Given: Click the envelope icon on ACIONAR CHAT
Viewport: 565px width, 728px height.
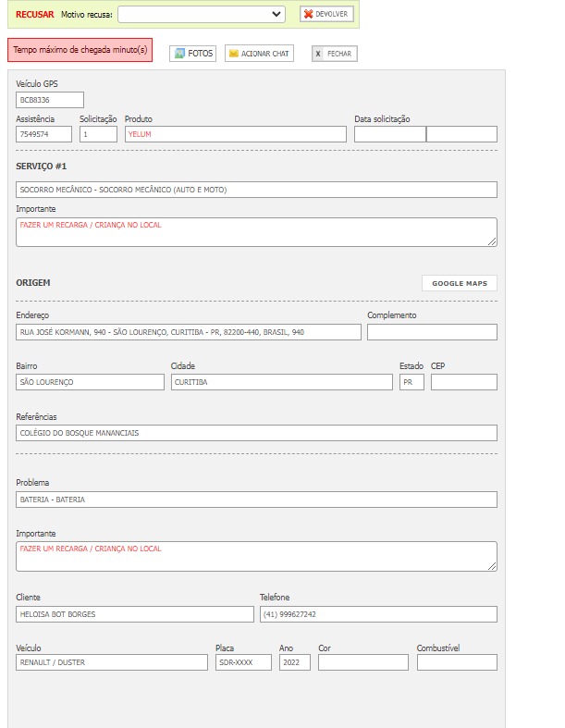Looking at the screenshot, I should click(234, 54).
